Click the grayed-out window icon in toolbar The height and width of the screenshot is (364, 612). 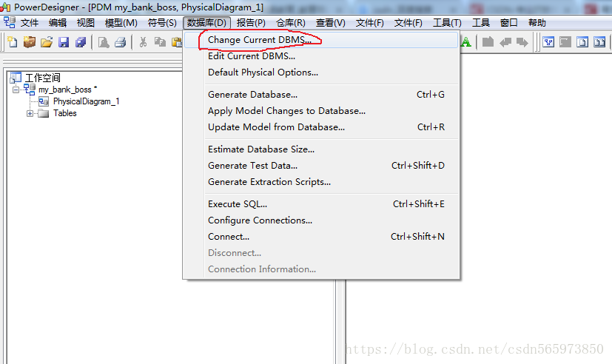(565, 41)
